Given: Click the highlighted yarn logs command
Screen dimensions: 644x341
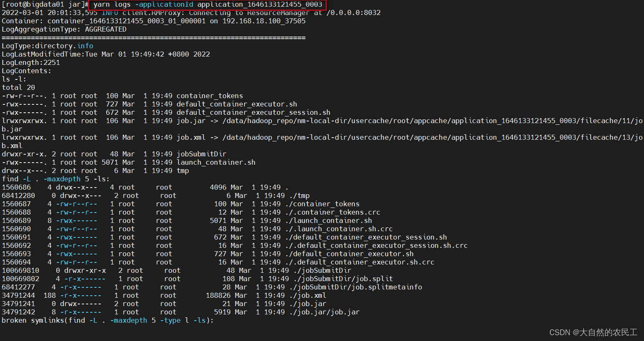Looking at the screenshot, I should (x=207, y=5).
